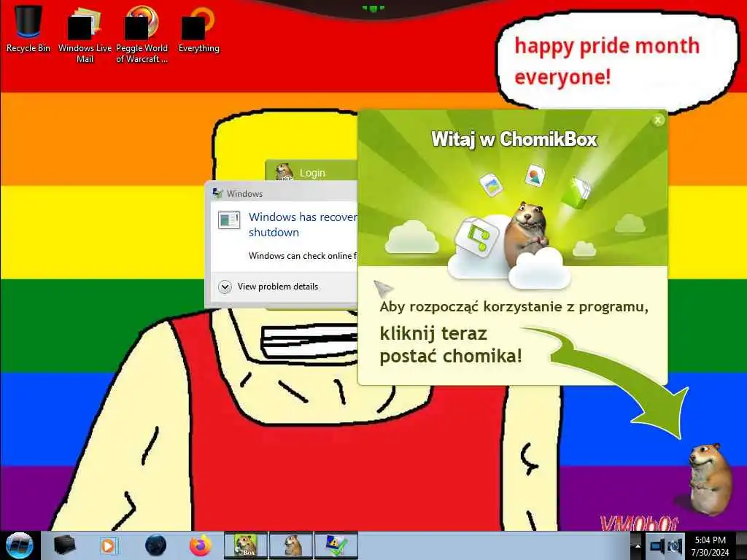Switch to the ChomikBox taskbar button
The width and height of the screenshot is (747, 560).
pyautogui.click(x=246, y=545)
